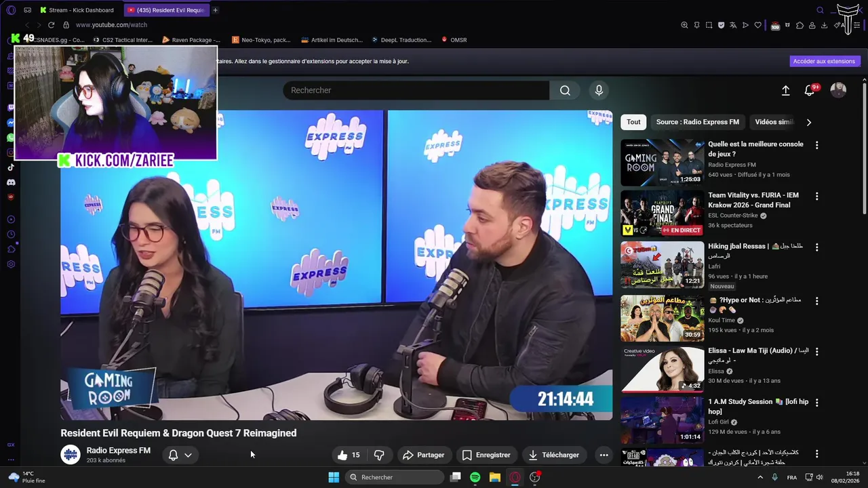The width and height of the screenshot is (868, 488).
Task: Toggle the channel notification bell
Action: [173, 455]
